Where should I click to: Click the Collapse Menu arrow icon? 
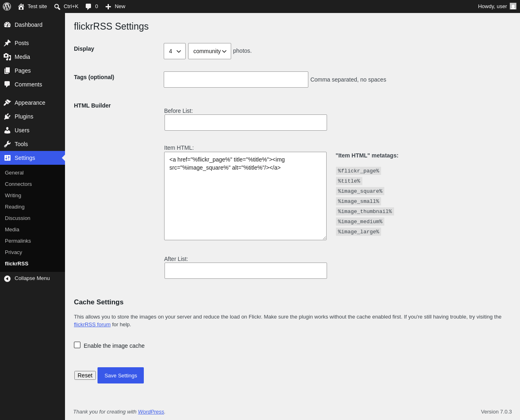tap(7, 278)
